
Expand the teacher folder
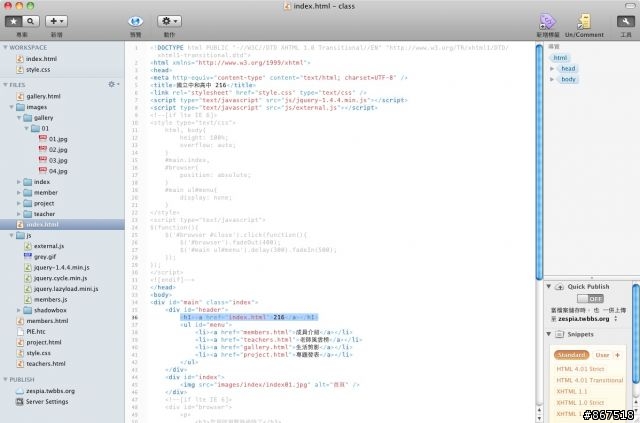[x=19, y=214]
